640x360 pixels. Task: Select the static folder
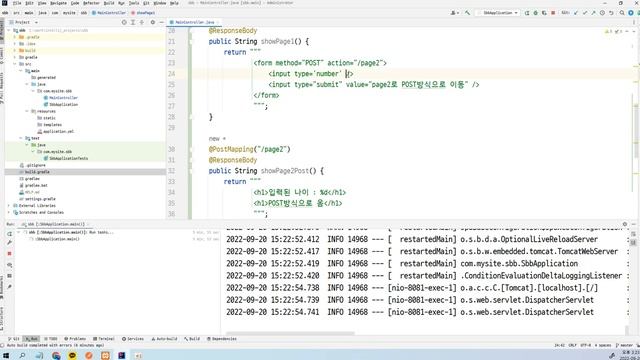[x=46, y=118]
